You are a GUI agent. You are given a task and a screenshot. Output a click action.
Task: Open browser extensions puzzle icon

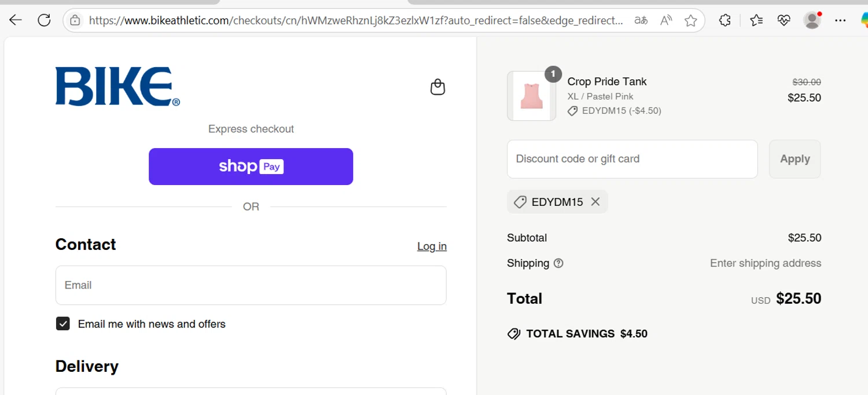click(725, 21)
